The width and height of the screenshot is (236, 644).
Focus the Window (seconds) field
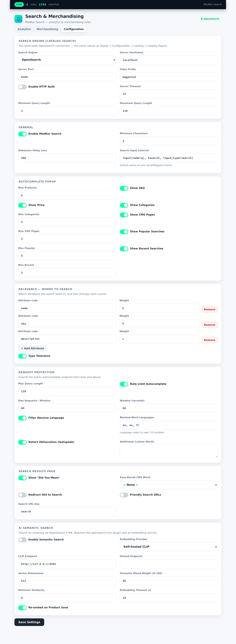[169, 408]
